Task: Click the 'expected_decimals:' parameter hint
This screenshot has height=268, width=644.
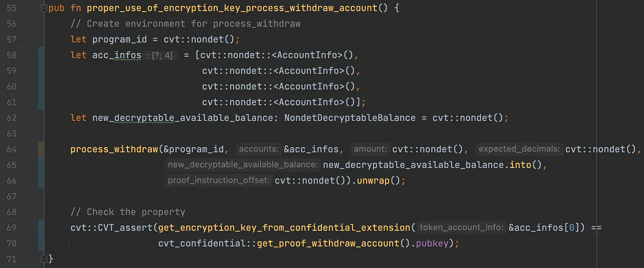Action: [519, 149]
